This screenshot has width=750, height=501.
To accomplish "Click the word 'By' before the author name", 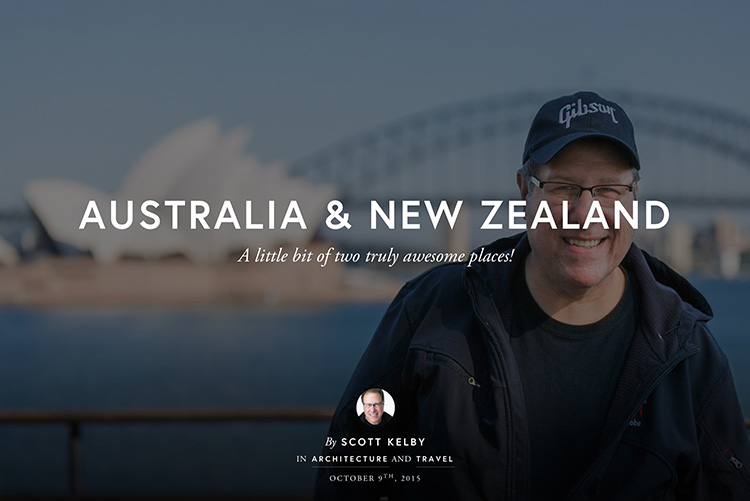I will (331, 442).
